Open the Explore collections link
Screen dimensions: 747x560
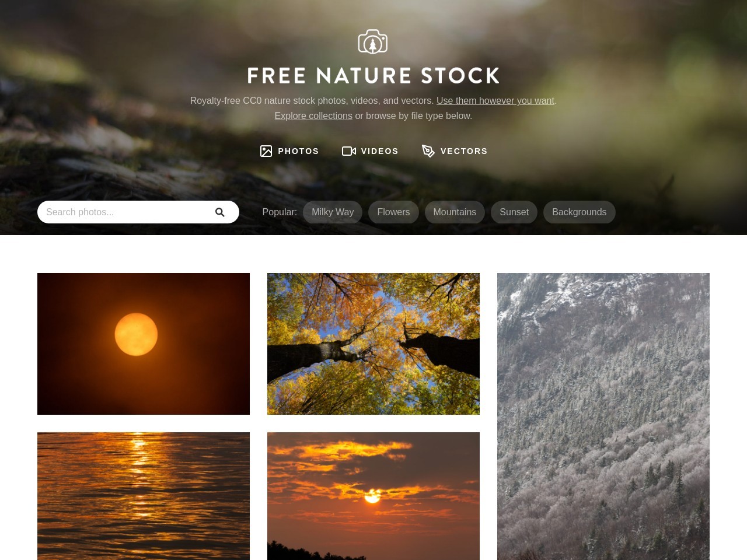coord(313,116)
